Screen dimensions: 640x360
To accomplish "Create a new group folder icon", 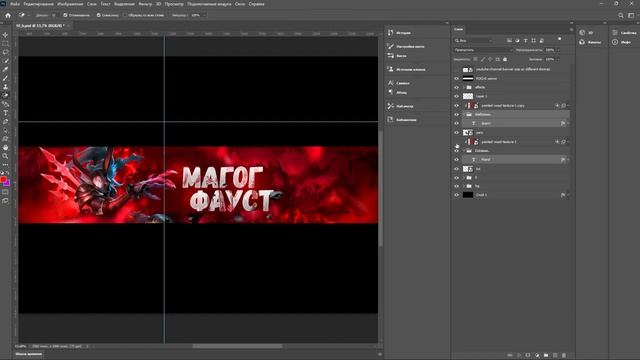I will pyautogui.click(x=546, y=356).
